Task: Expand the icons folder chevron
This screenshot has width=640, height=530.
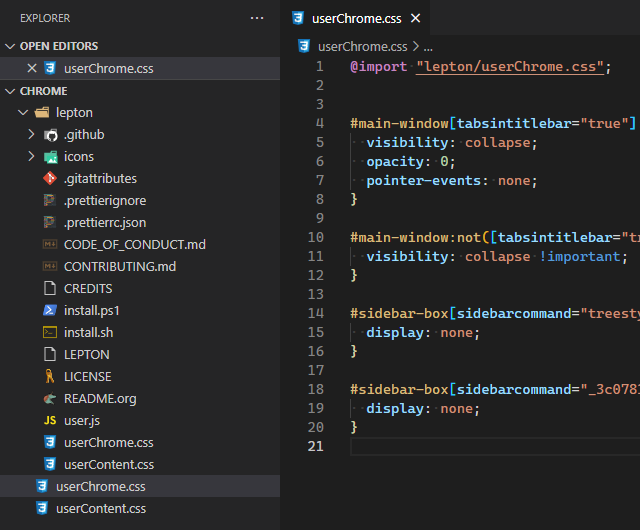Action: [x=31, y=156]
